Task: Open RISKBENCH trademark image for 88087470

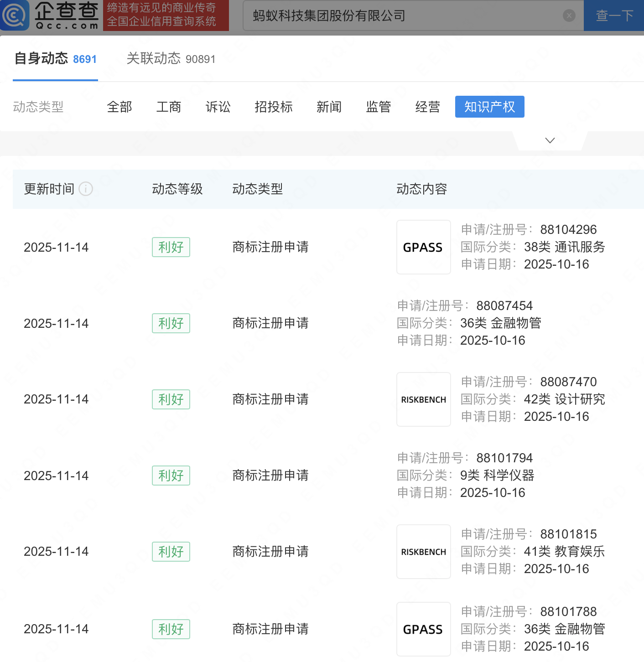Action: (x=423, y=399)
